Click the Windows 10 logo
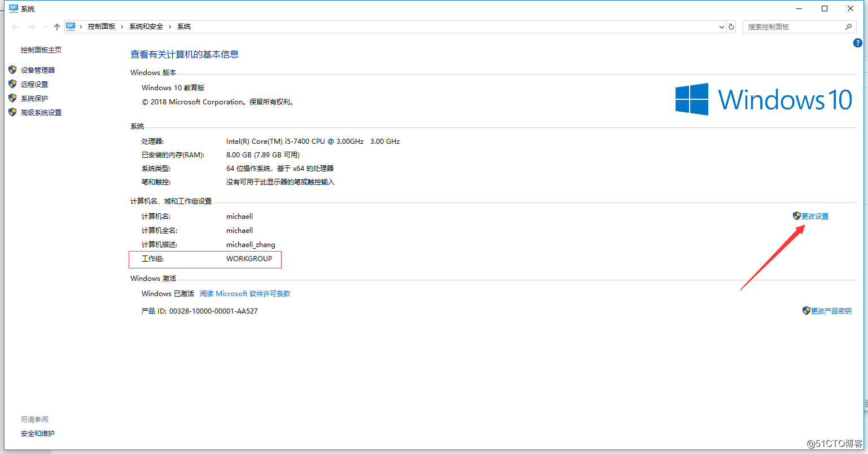The height and width of the screenshot is (454, 868). coord(764,99)
